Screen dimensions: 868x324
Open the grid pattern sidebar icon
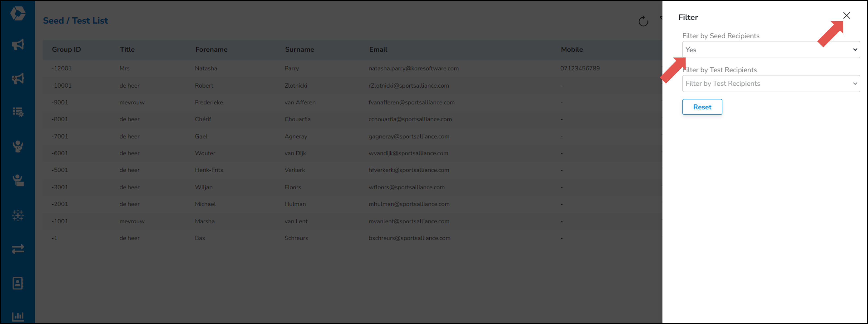18,215
